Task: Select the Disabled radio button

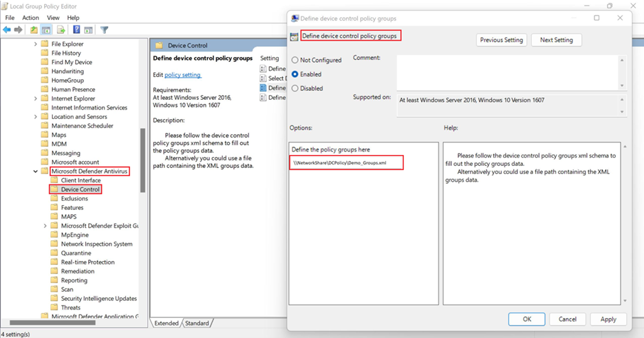Action: pyautogui.click(x=295, y=88)
